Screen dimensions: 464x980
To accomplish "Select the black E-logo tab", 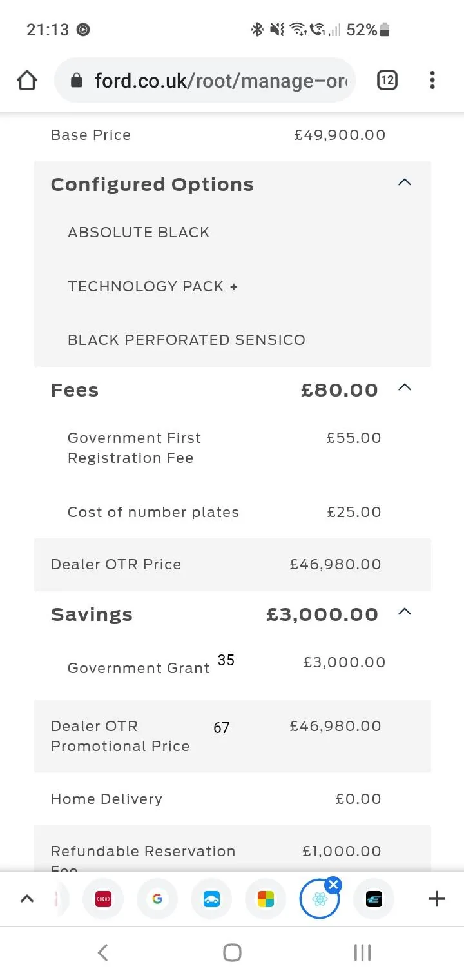I will [x=374, y=899].
